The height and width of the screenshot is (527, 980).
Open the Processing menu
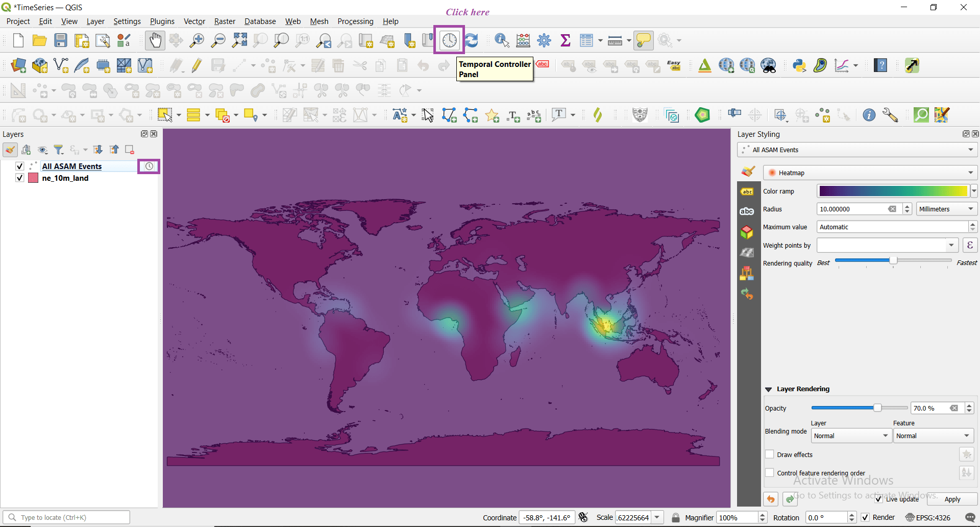[355, 21]
